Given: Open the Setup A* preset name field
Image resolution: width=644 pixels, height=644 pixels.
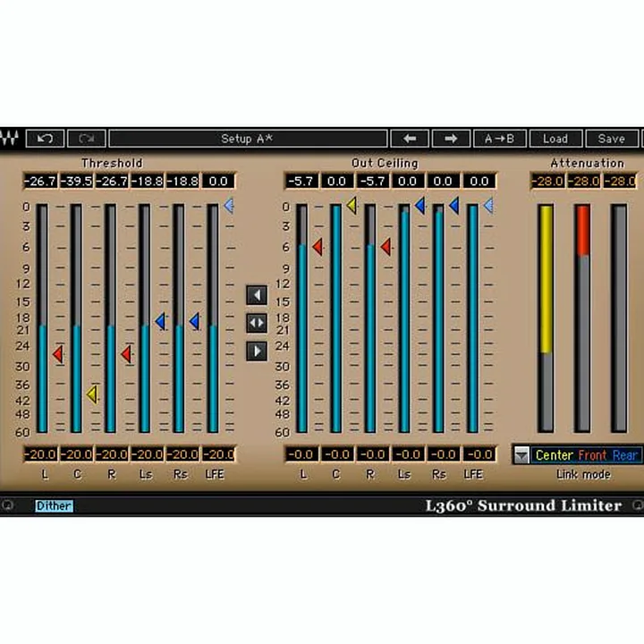Looking at the screenshot, I should point(248,139).
